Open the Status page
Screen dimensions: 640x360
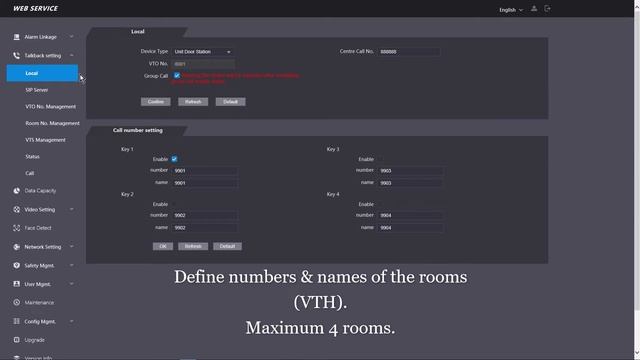click(32, 157)
